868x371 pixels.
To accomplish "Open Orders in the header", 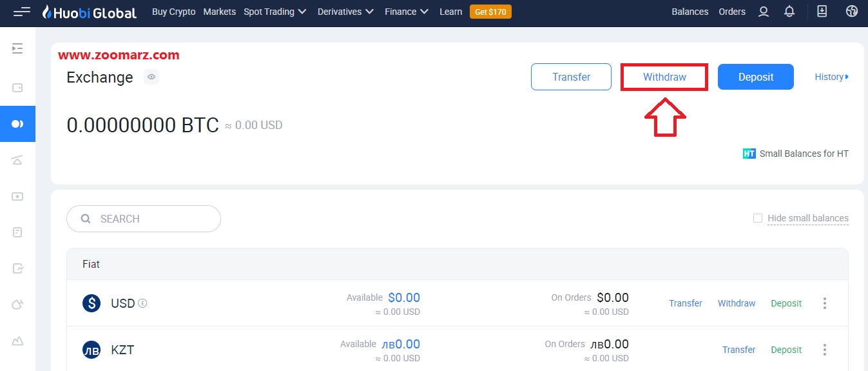I will [x=732, y=12].
